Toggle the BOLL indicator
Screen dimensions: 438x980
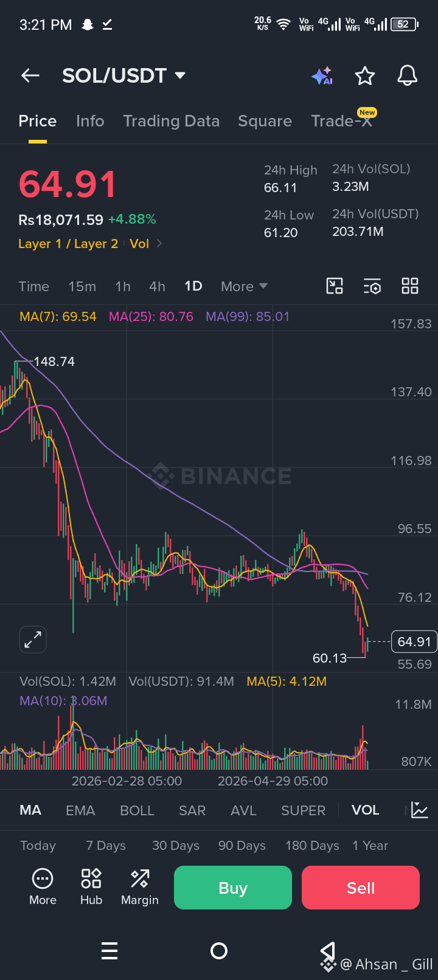137,810
